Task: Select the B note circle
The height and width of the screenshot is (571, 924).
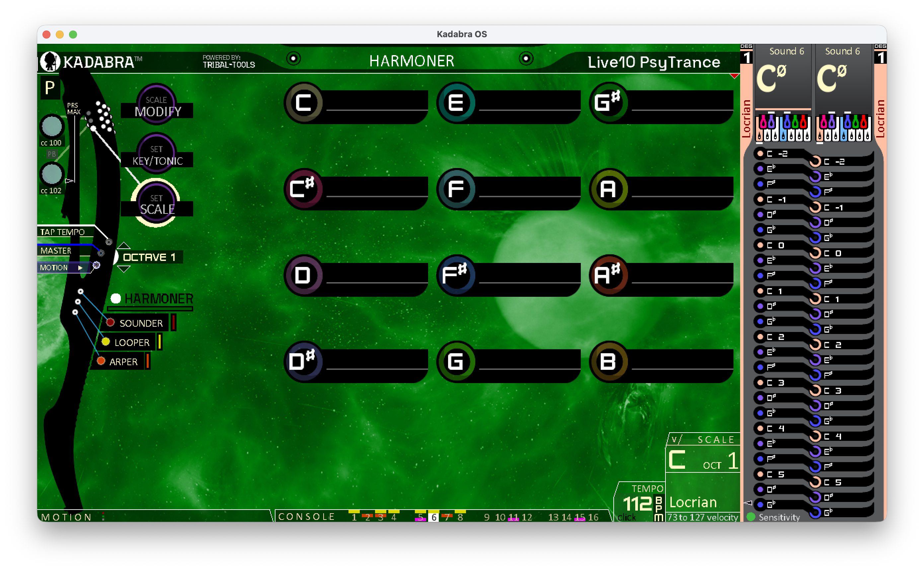Action: point(608,361)
